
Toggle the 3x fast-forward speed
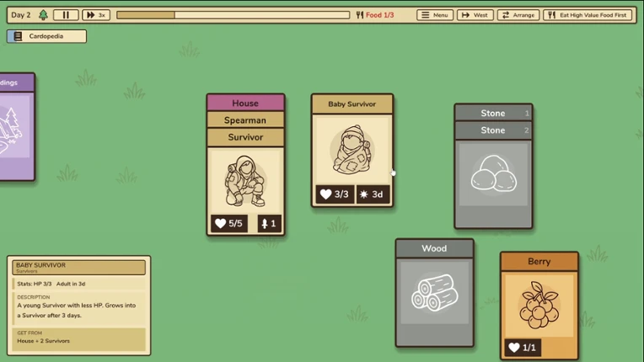tap(96, 15)
